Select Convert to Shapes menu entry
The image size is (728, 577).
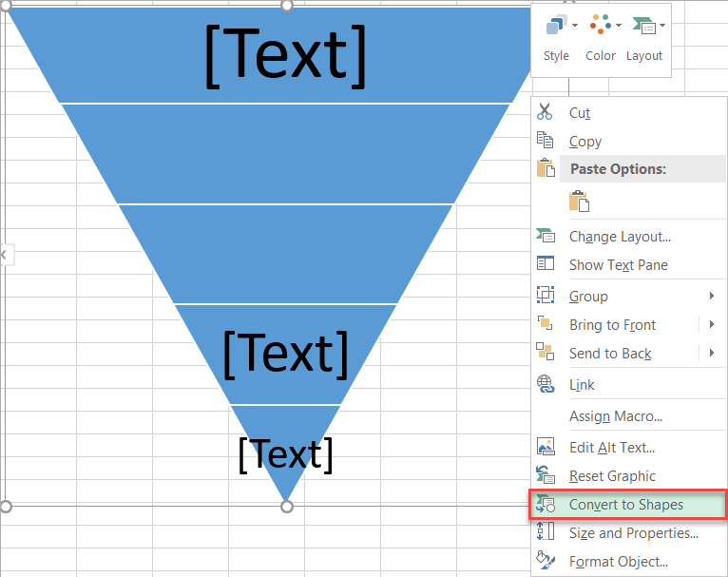(628, 504)
